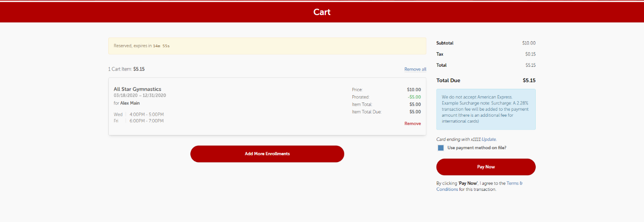Tick the Use payment method on file checkbox
This screenshot has width=644, height=222.
[441, 148]
